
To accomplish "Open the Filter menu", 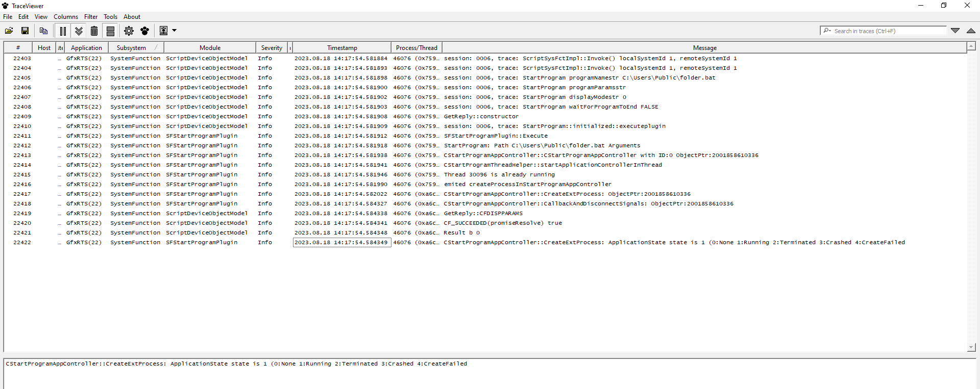I will 91,17.
